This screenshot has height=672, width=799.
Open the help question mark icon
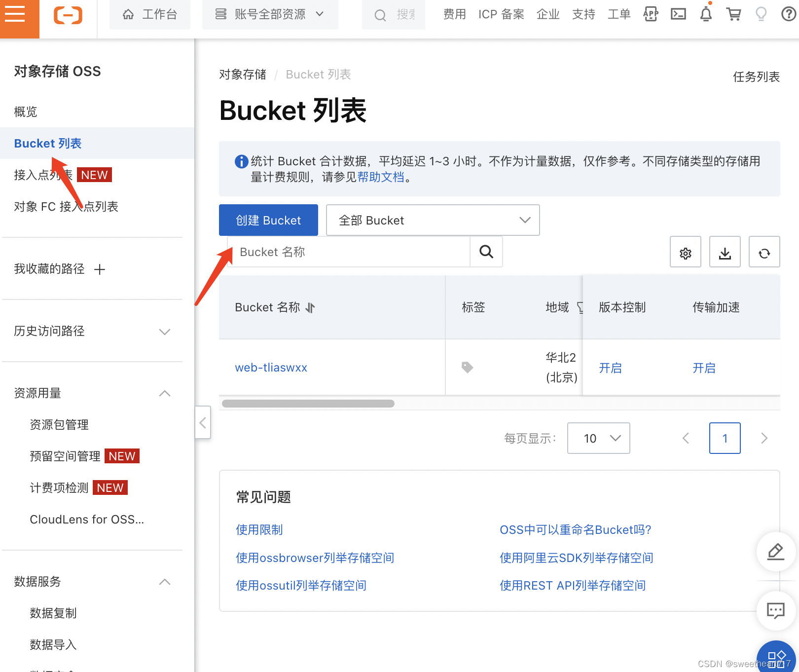click(x=789, y=14)
